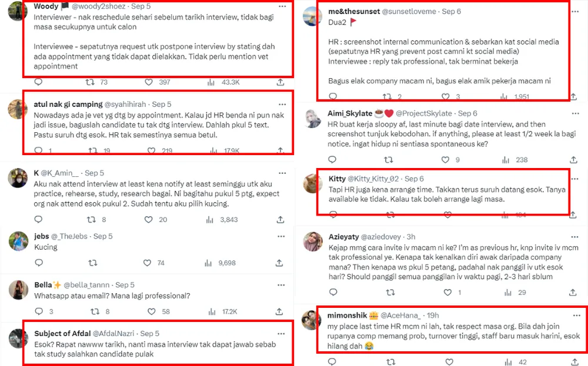The height and width of the screenshot is (366, 588).
Task: Expand more options for Bella's tweet
Action: 282,285
